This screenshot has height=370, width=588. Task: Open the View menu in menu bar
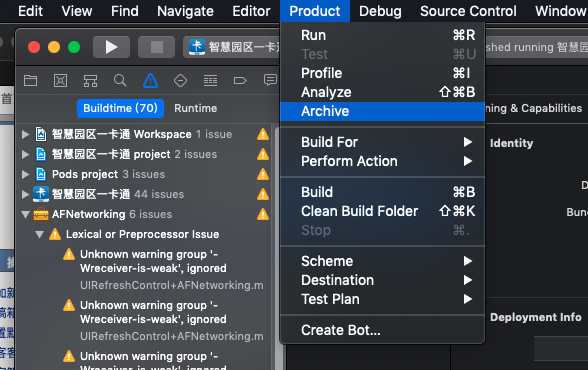tap(76, 11)
